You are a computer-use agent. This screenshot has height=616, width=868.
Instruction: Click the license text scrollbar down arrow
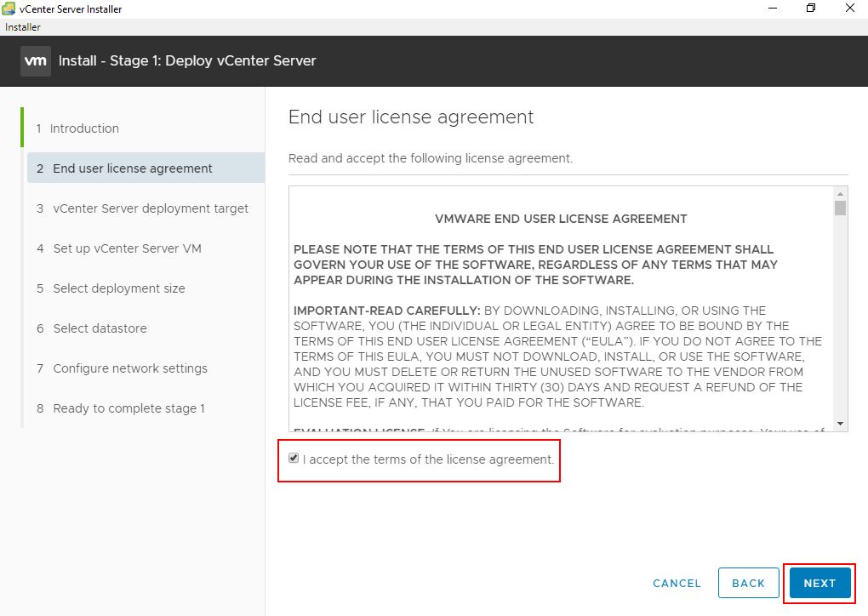click(840, 424)
